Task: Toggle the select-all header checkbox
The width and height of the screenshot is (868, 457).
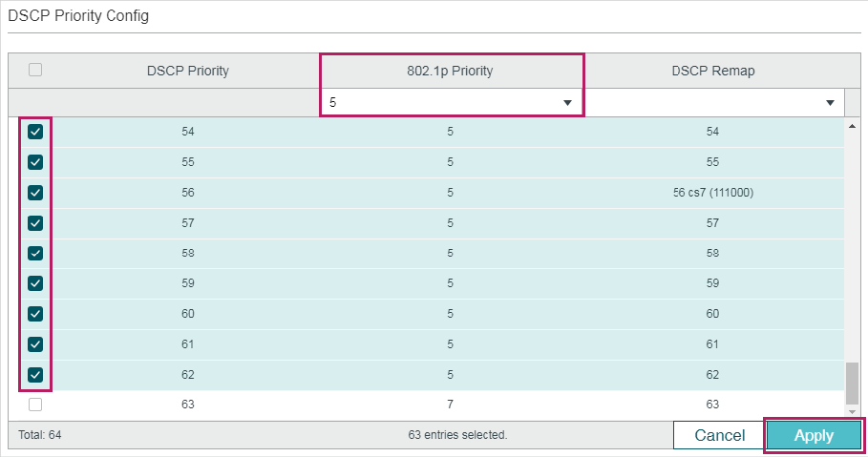Action: click(35, 70)
